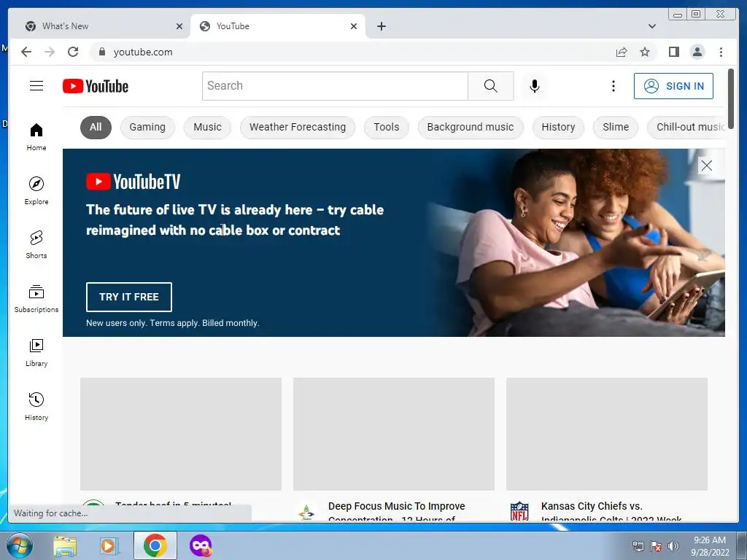Open the Deep Focus Music channel avatar

pyautogui.click(x=306, y=513)
